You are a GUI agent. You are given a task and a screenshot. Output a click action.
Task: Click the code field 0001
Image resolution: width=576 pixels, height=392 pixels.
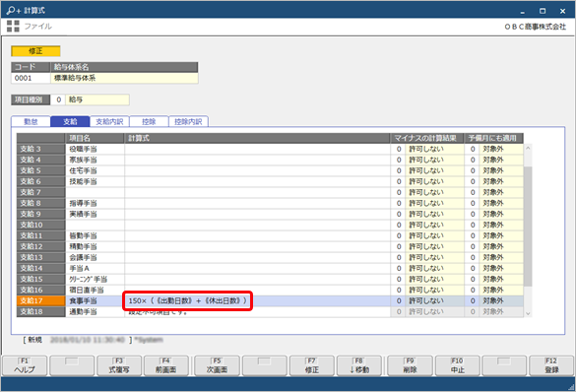click(x=31, y=78)
